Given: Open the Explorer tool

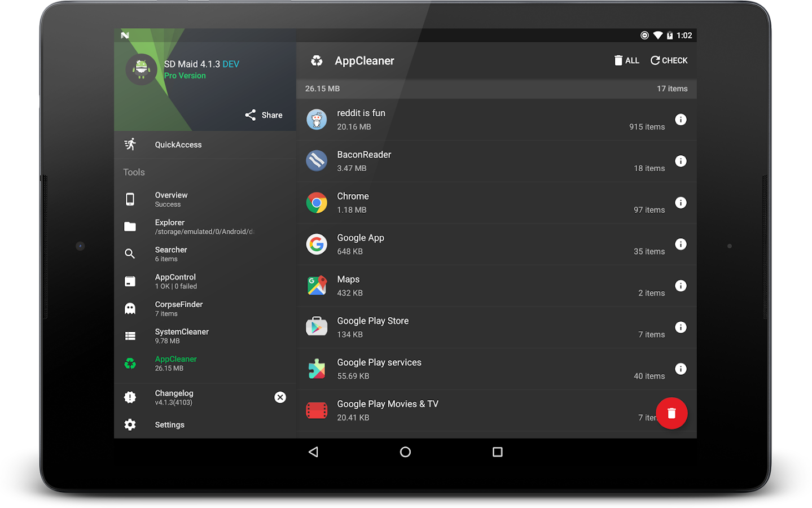Looking at the screenshot, I should pos(205,227).
